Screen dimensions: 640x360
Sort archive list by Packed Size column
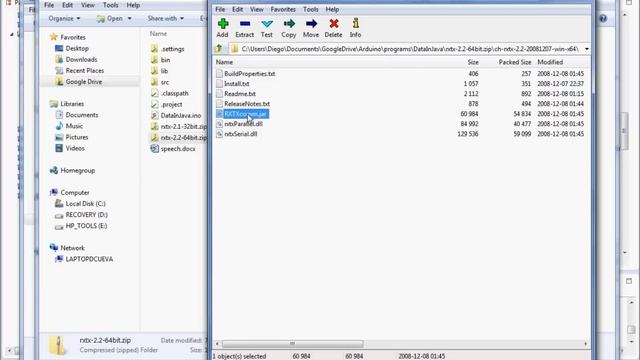pyautogui.click(x=515, y=62)
